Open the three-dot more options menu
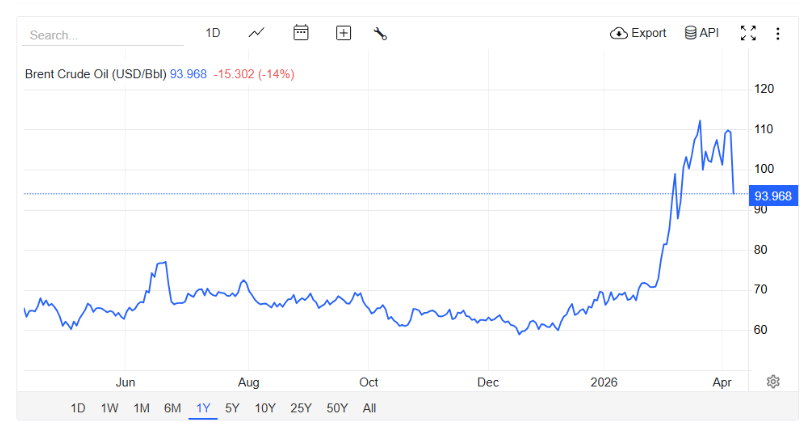 coord(778,33)
